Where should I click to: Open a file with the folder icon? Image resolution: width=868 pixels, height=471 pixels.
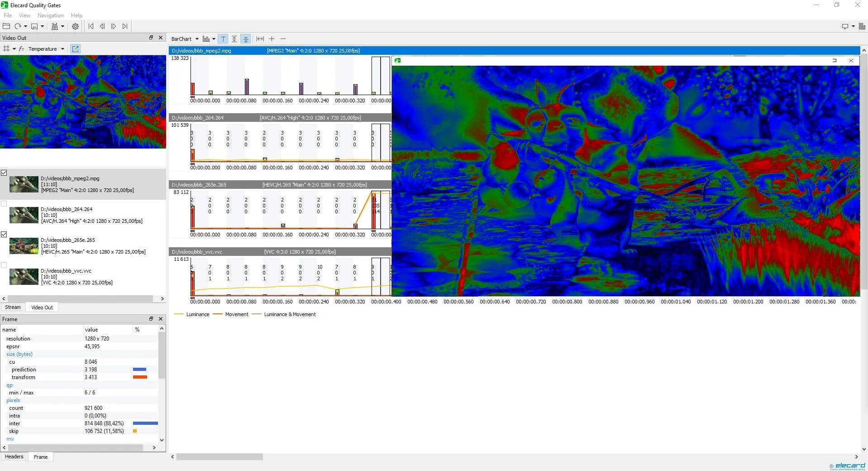pyautogui.click(x=6, y=26)
